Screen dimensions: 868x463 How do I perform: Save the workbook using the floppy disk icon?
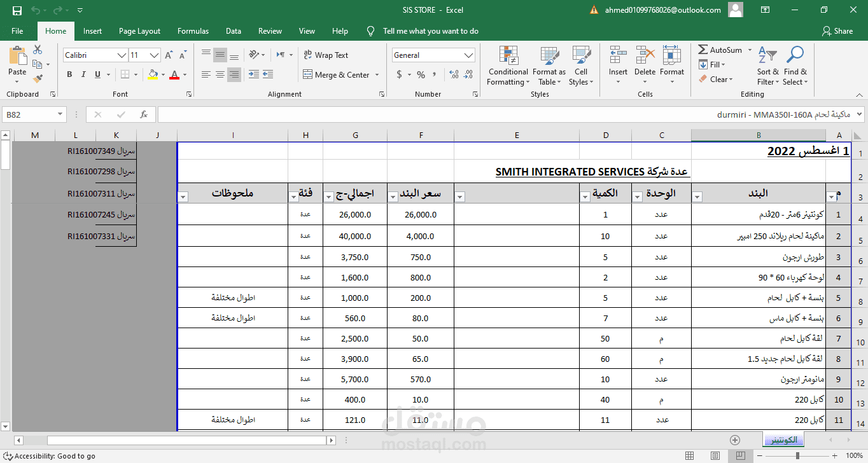point(17,10)
